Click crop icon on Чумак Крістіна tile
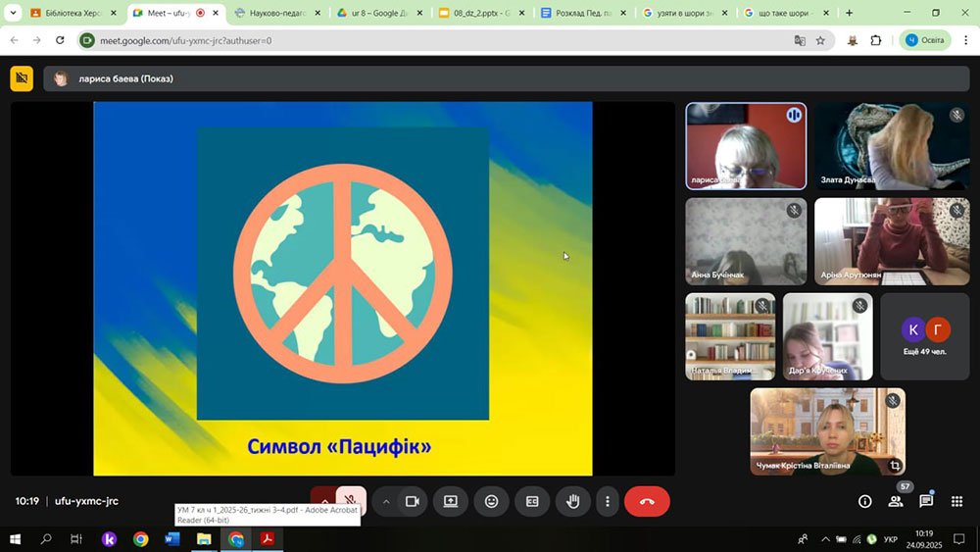980x552 pixels. (x=895, y=465)
